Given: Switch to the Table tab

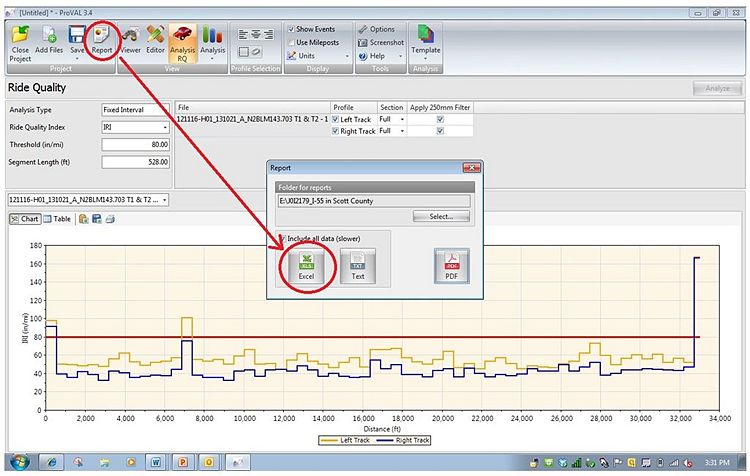Looking at the screenshot, I should [x=57, y=219].
